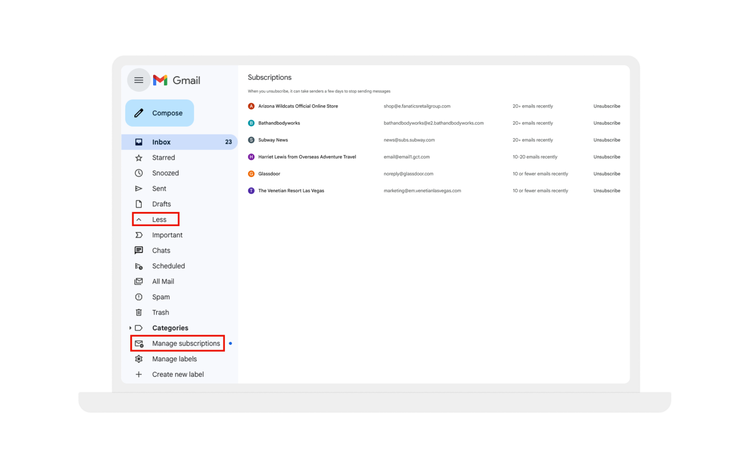Screen dimensions: 750x469
Task: Click The Venetian Resort Las Vegas avatar
Action: click(x=251, y=190)
